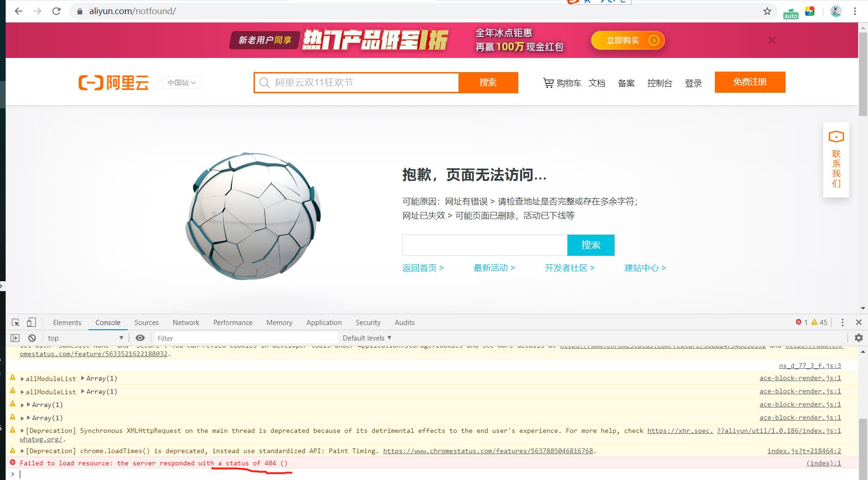Click the padlock site info icon
The height and width of the screenshot is (480, 868).
coord(80,11)
